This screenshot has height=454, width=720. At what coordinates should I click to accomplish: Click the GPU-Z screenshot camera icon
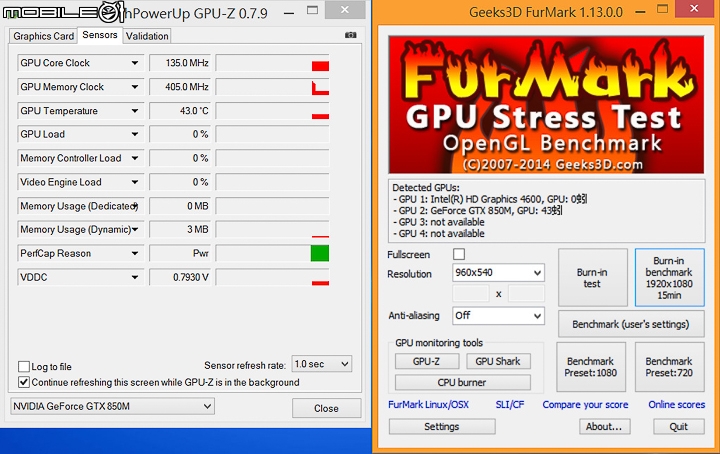click(x=350, y=35)
